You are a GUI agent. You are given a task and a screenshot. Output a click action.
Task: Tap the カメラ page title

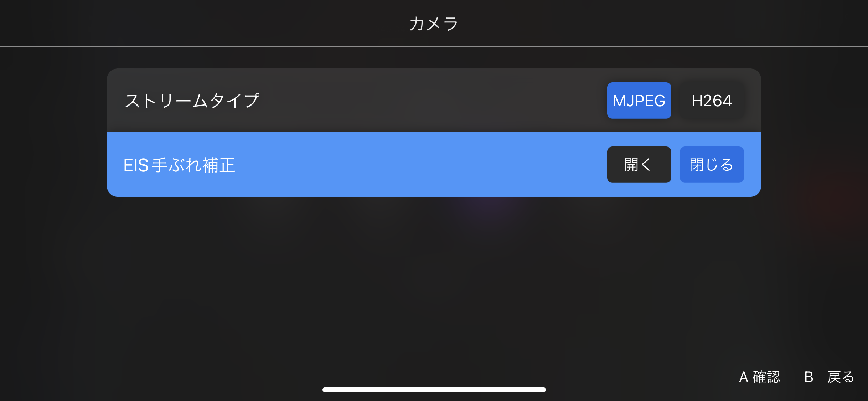(434, 24)
